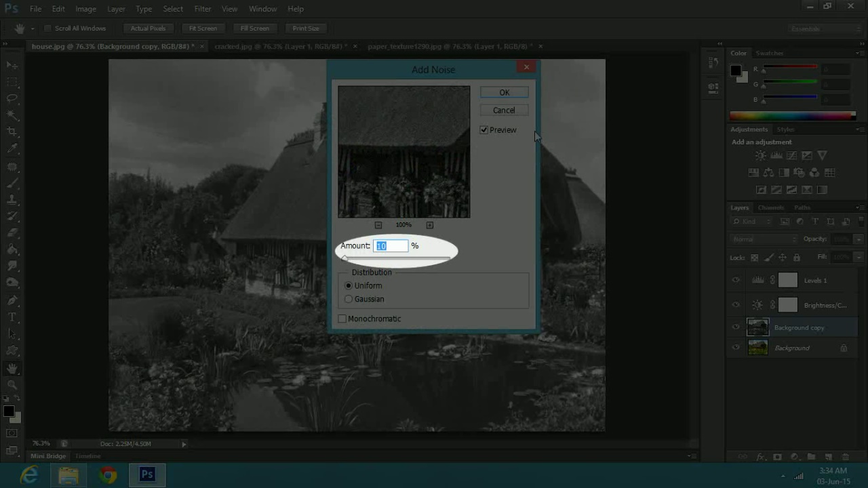
Task: Open the Color panel options menu
Action: pyautogui.click(x=859, y=54)
